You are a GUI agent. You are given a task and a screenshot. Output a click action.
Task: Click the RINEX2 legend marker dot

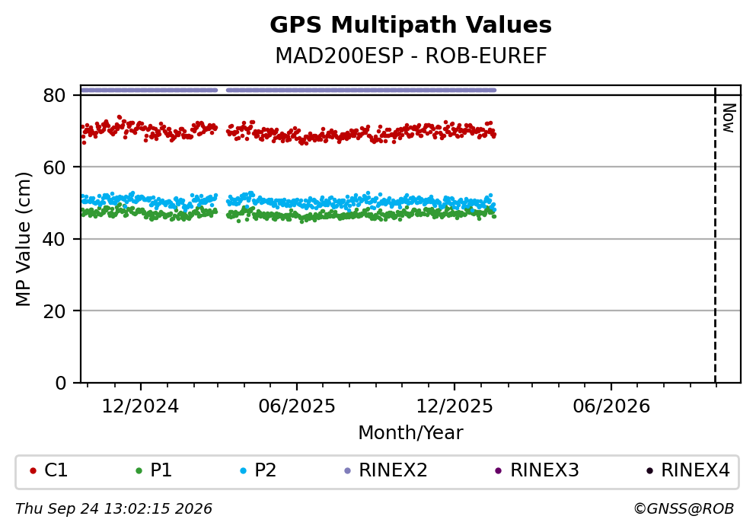point(348,471)
